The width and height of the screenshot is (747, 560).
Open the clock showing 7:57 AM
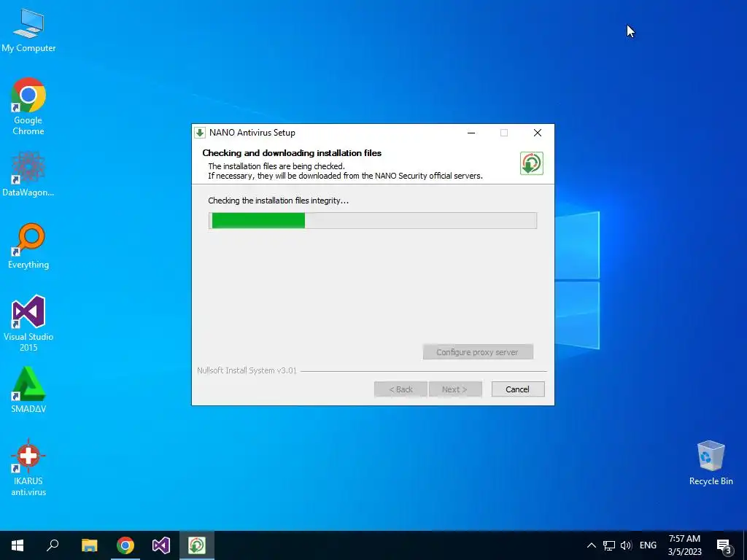(x=684, y=545)
